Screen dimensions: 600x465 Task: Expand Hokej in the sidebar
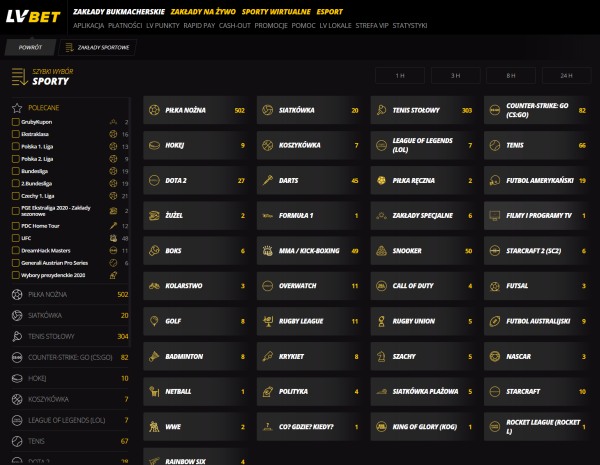(70, 379)
